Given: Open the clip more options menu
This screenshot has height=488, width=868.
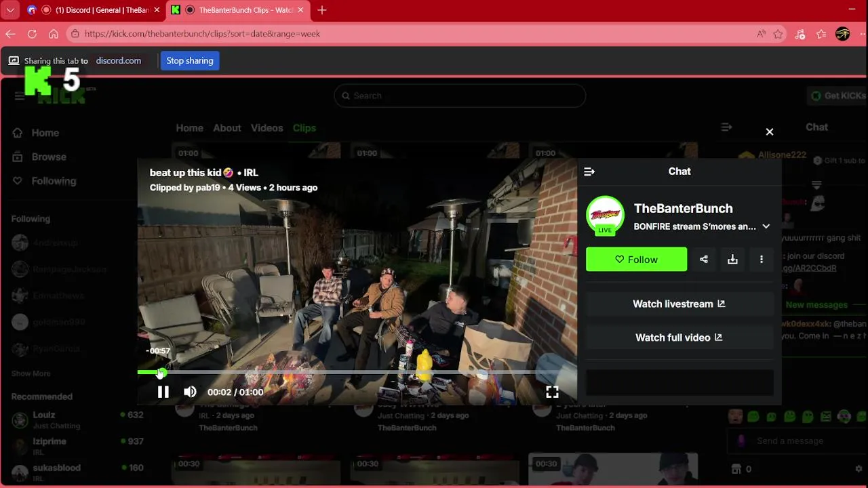Looking at the screenshot, I should click(762, 260).
